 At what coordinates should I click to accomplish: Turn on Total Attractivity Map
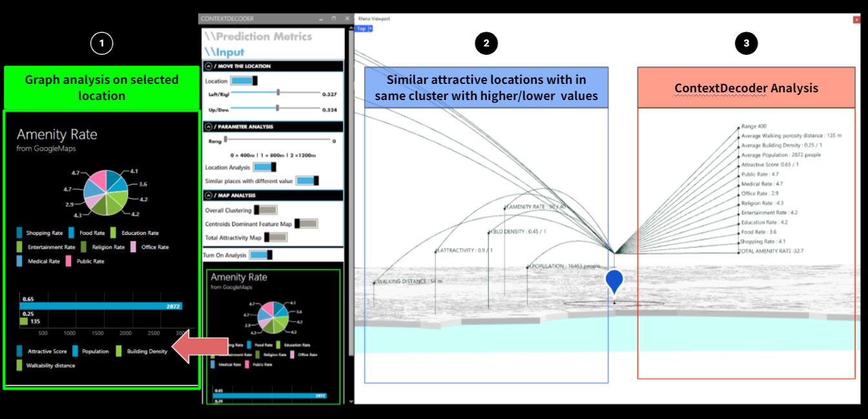coord(275,237)
